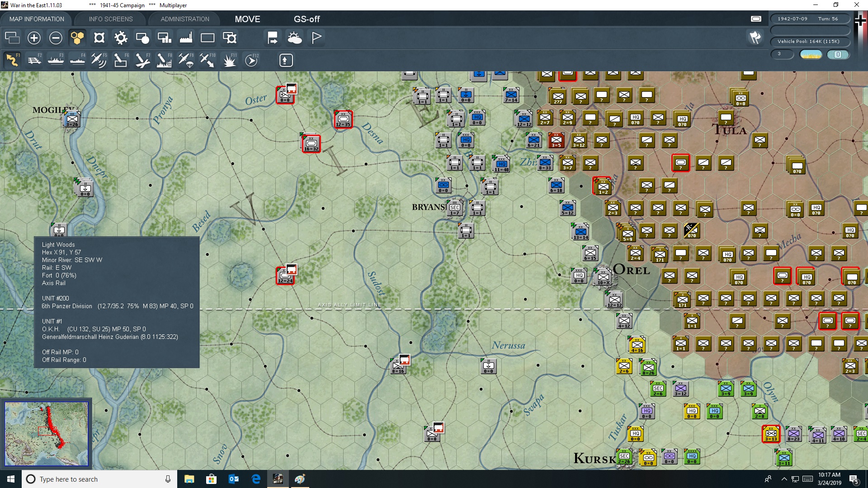This screenshot has height=488, width=868.
Task: Select the F8 strategic bombing mode
Action: [x=164, y=60]
